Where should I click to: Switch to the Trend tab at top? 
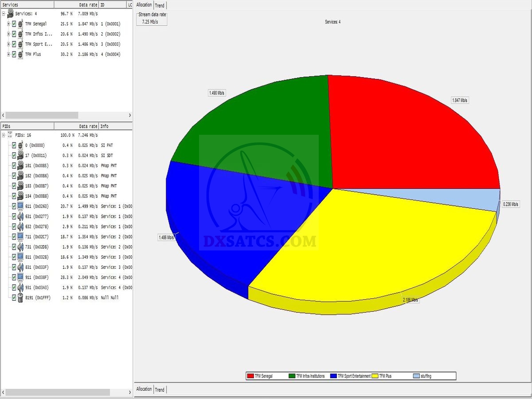click(160, 5)
